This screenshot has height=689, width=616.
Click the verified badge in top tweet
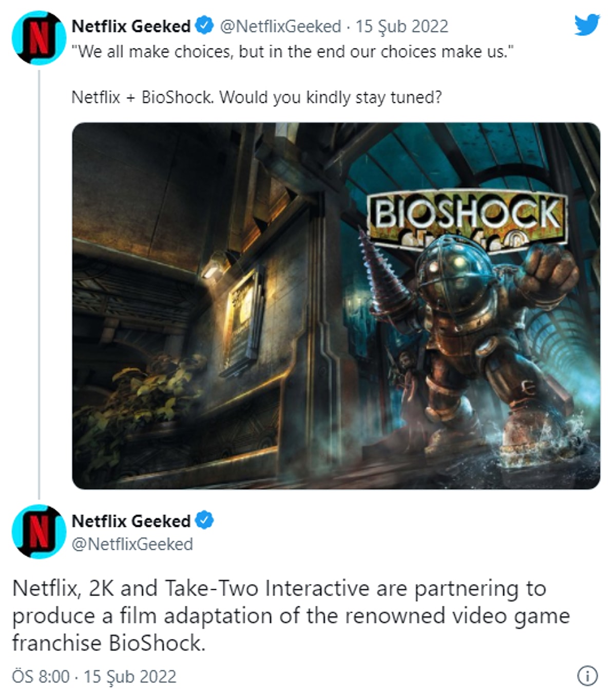(x=205, y=26)
